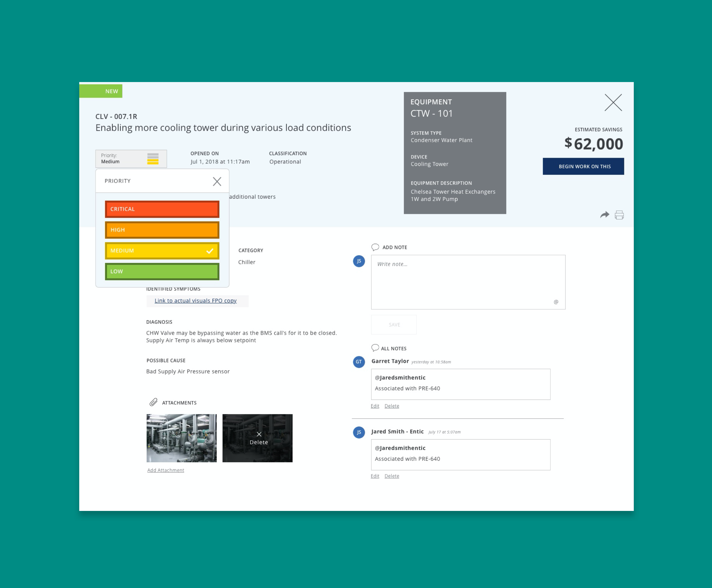This screenshot has height=588, width=712.
Task: Click the paperclip Attachments icon
Action: click(x=153, y=402)
